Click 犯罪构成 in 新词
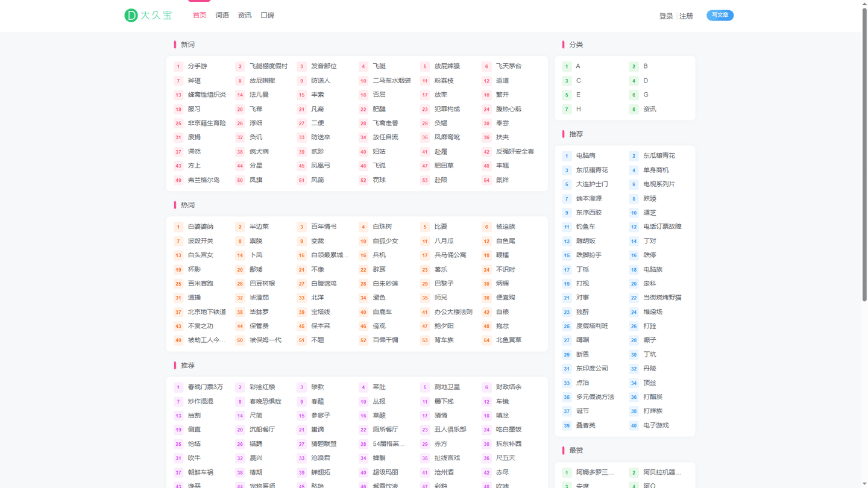Screen dimensions: 868x488 click(447, 109)
